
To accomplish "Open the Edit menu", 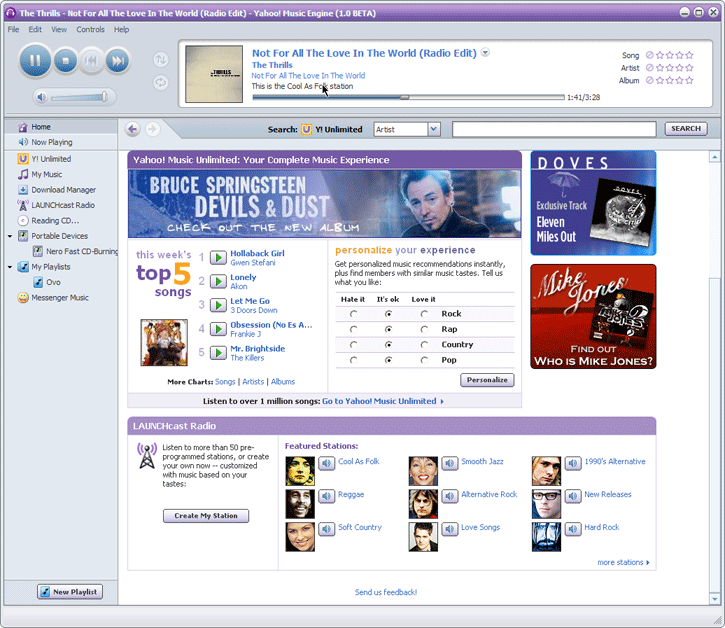I will 35,30.
